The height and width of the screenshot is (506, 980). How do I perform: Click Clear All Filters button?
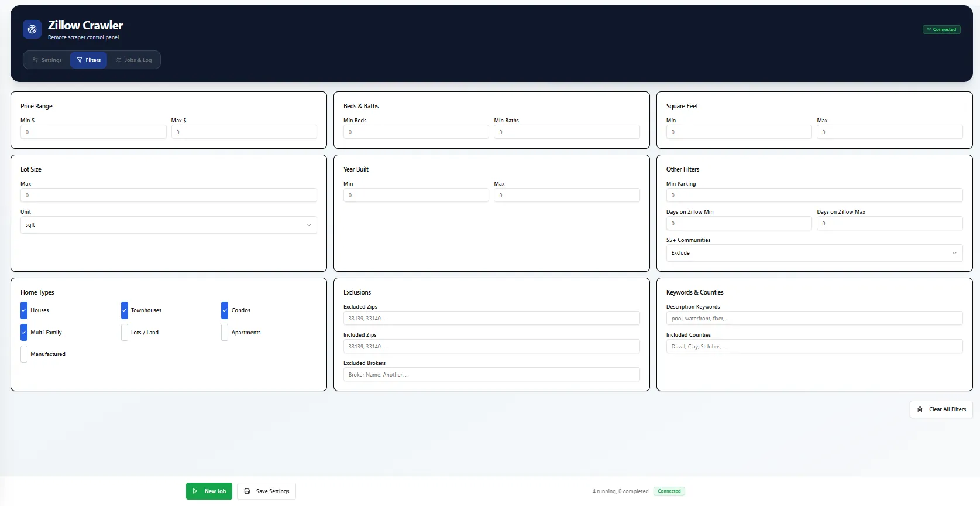click(941, 409)
